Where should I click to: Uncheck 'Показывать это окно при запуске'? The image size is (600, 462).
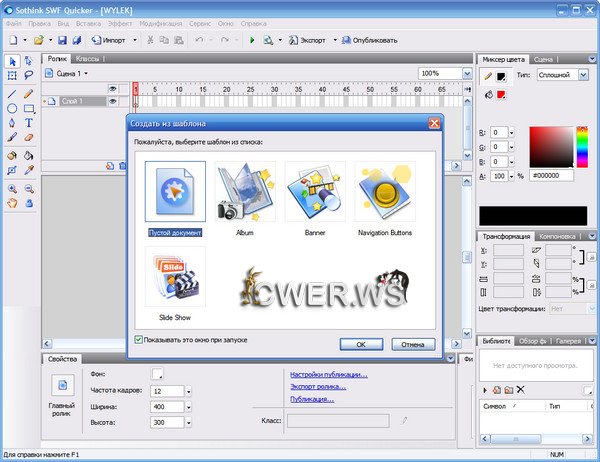click(x=138, y=340)
